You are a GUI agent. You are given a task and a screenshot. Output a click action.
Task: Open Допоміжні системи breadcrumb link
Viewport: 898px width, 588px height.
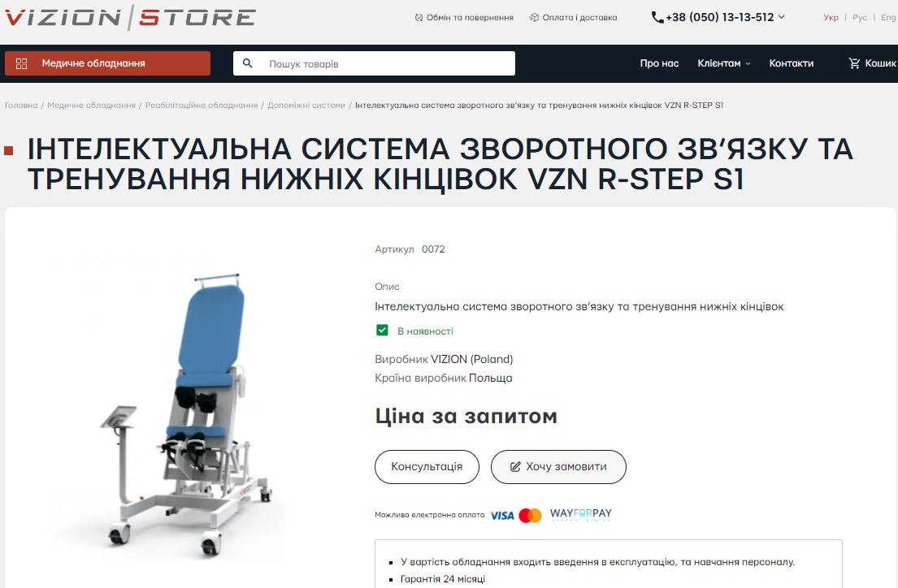(x=306, y=106)
